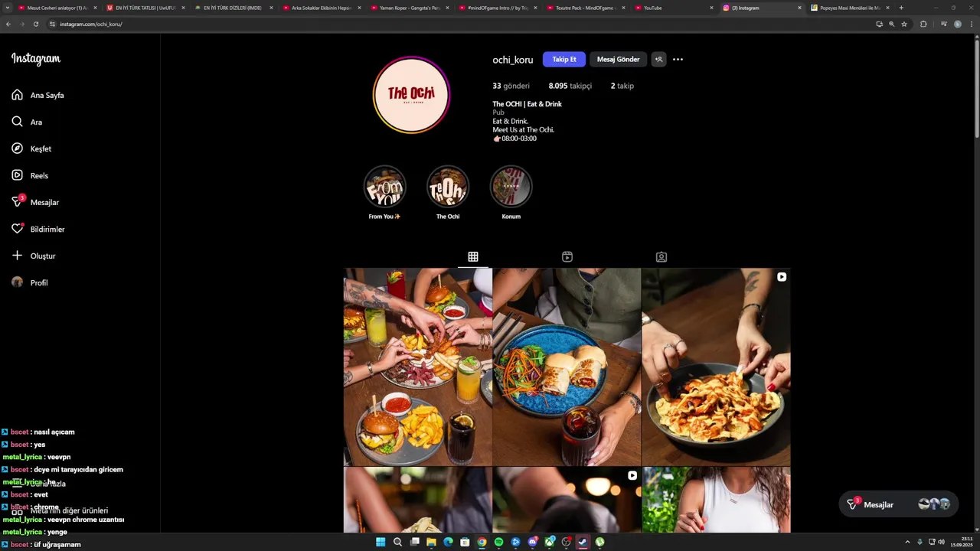
Task: Switch to the YouTube tab
Action: coord(675,8)
